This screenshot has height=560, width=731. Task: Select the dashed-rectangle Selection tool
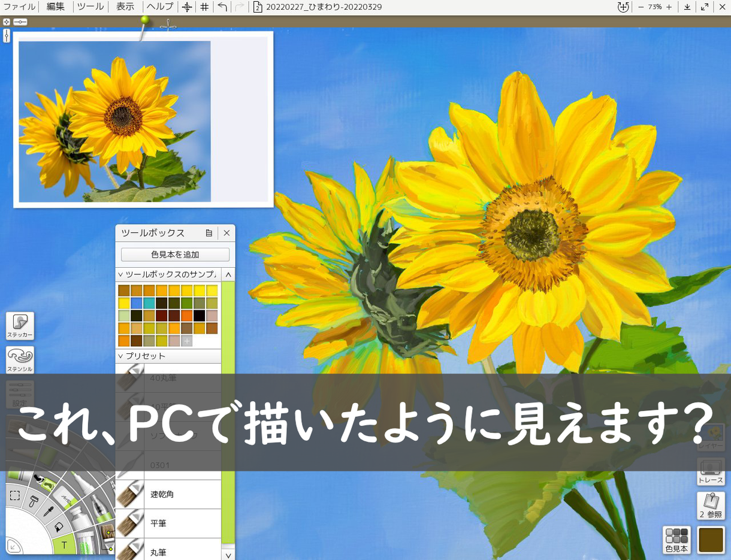(x=15, y=495)
